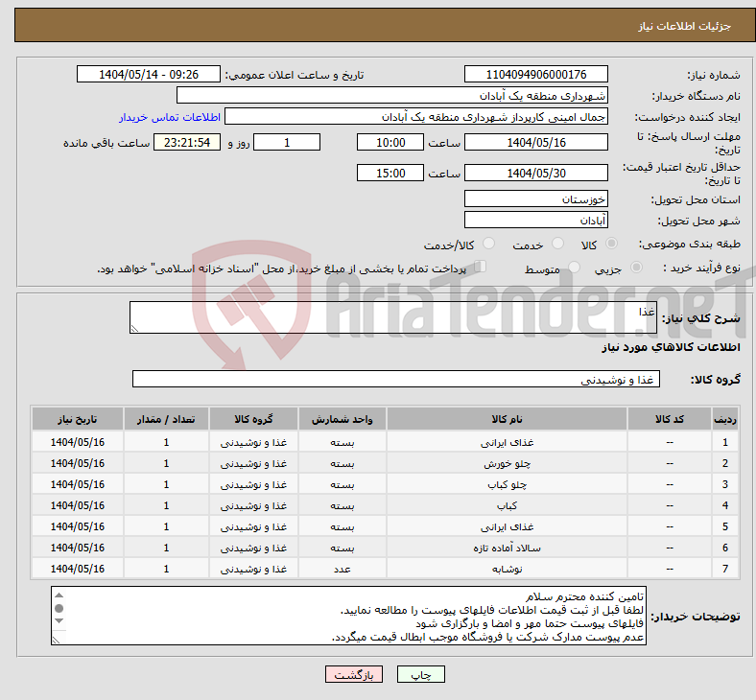The height and width of the screenshot is (700, 756).
Task: Click the item name چلو کباب
Action: point(507,484)
